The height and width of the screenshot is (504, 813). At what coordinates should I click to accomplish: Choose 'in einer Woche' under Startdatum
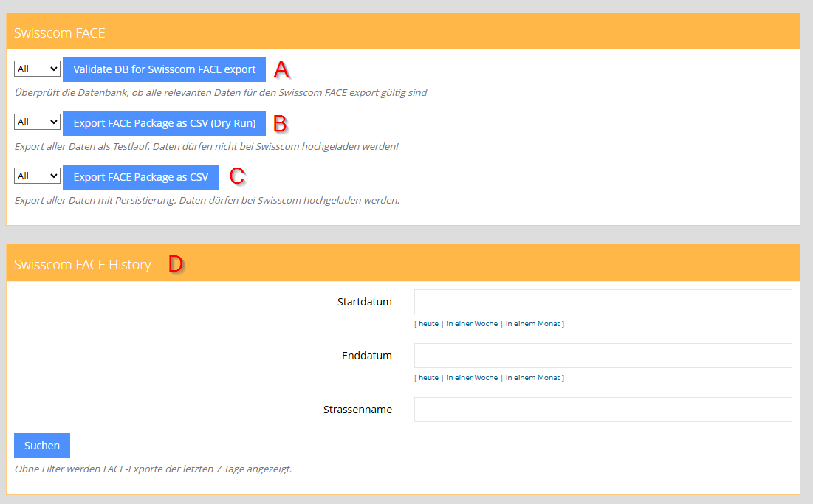[x=473, y=324]
